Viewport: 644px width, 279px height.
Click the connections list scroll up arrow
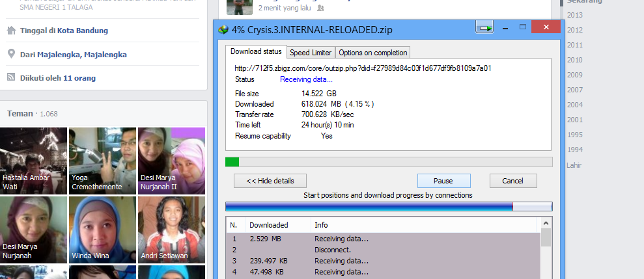click(546, 223)
